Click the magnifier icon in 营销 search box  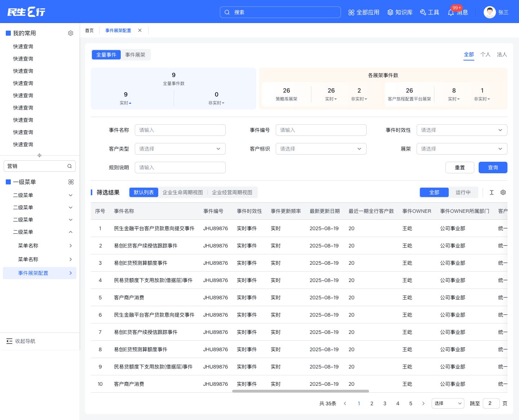pos(70,166)
